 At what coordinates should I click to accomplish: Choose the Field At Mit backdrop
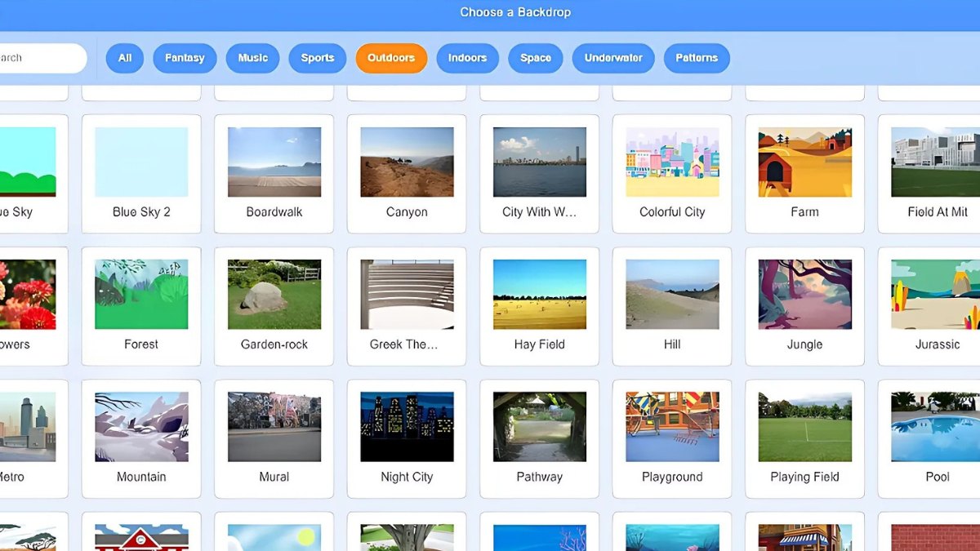929,174
